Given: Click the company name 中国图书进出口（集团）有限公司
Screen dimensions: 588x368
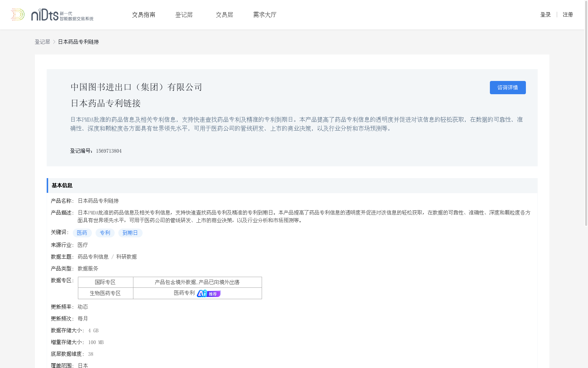Looking at the screenshot, I should 136,87.
